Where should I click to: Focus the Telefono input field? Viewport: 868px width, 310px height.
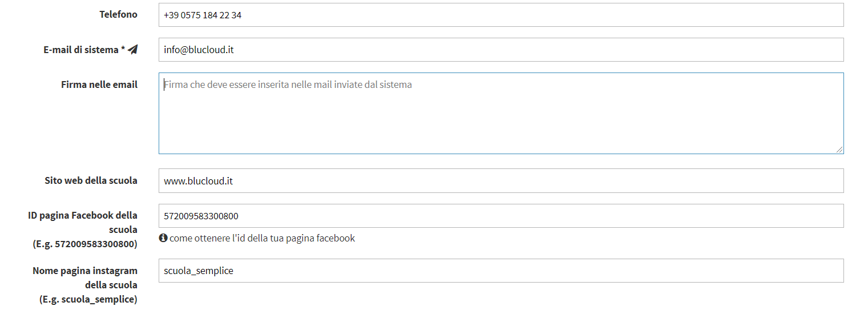pos(501,15)
